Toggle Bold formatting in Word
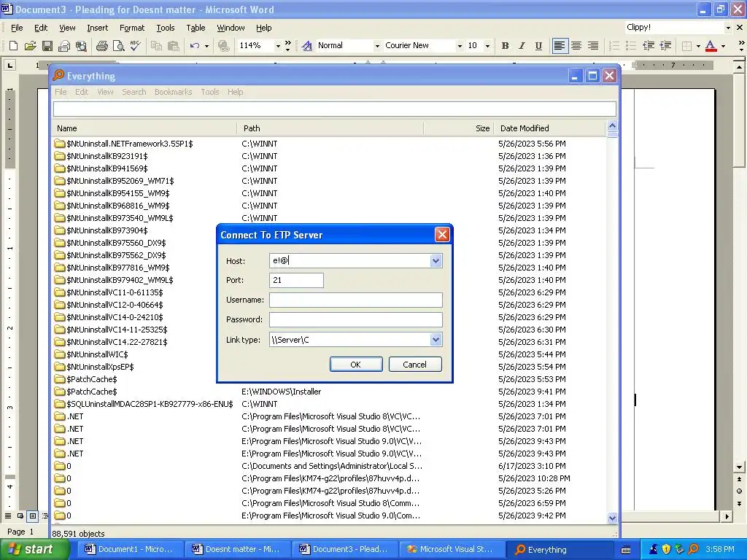 pyautogui.click(x=505, y=46)
